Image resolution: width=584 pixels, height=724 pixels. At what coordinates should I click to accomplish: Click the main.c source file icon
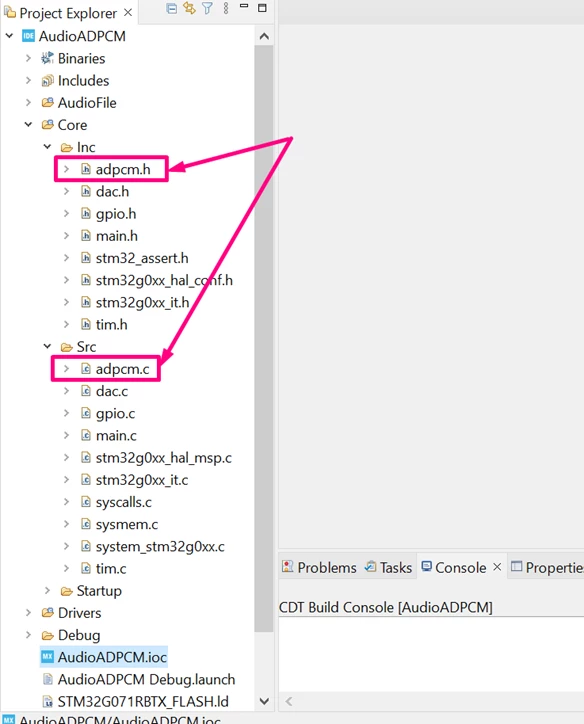[x=86, y=435]
